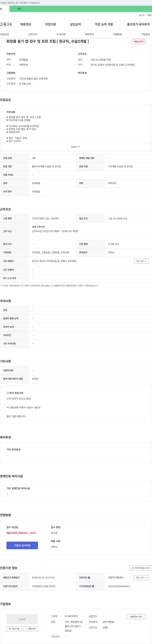The height and width of the screenshot is (644, 152).
Task: Select working hours text 9시 00분 ~ 6시 00분
Action: pos(55,231)
